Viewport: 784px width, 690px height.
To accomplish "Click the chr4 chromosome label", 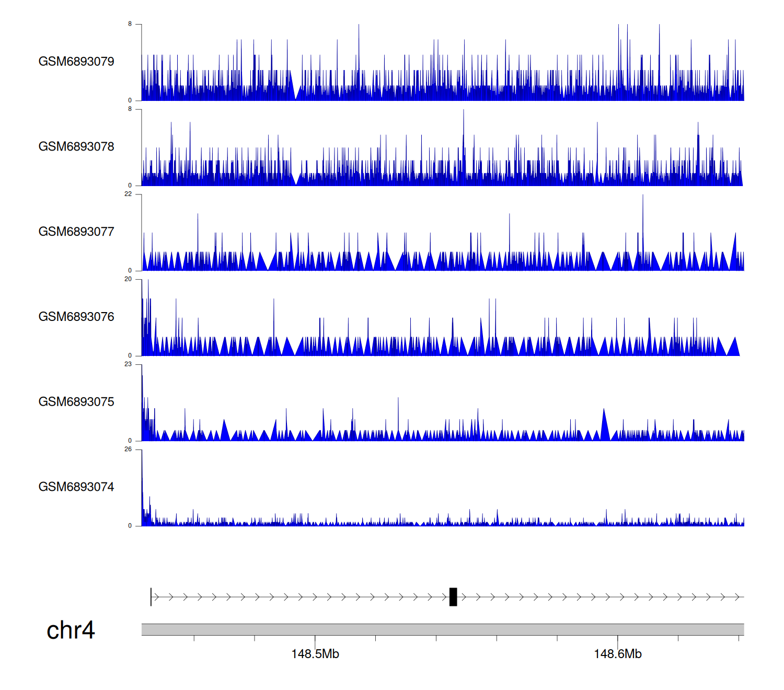I will tap(71, 630).
